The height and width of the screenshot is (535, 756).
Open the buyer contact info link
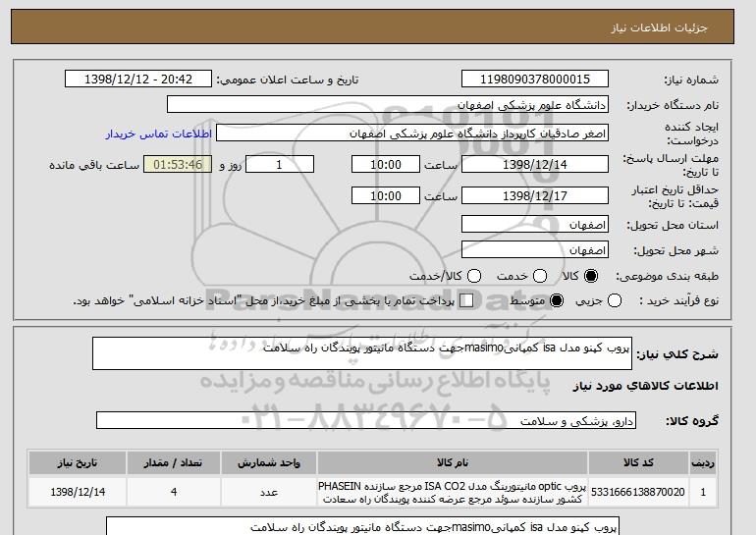(x=159, y=134)
